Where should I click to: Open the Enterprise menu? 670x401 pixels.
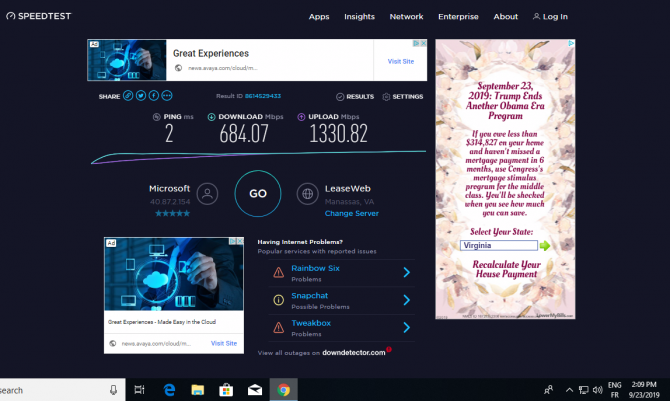(458, 17)
